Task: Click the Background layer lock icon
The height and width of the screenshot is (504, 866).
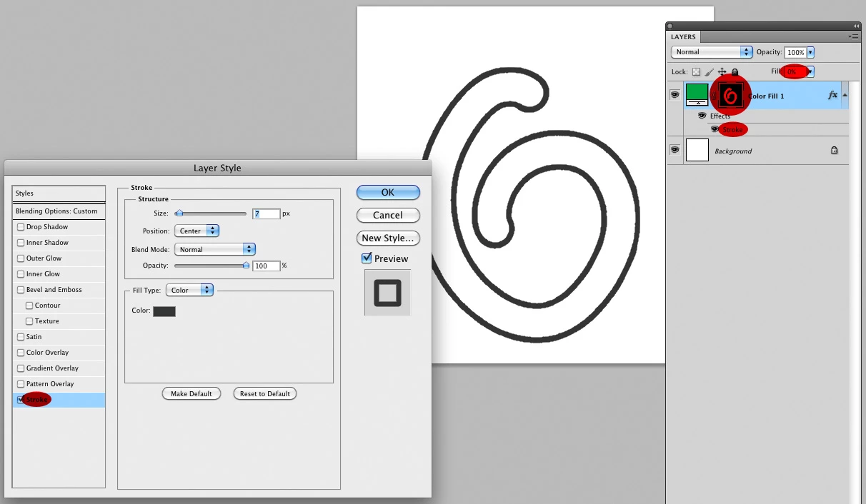Action: [x=834, y=151]
